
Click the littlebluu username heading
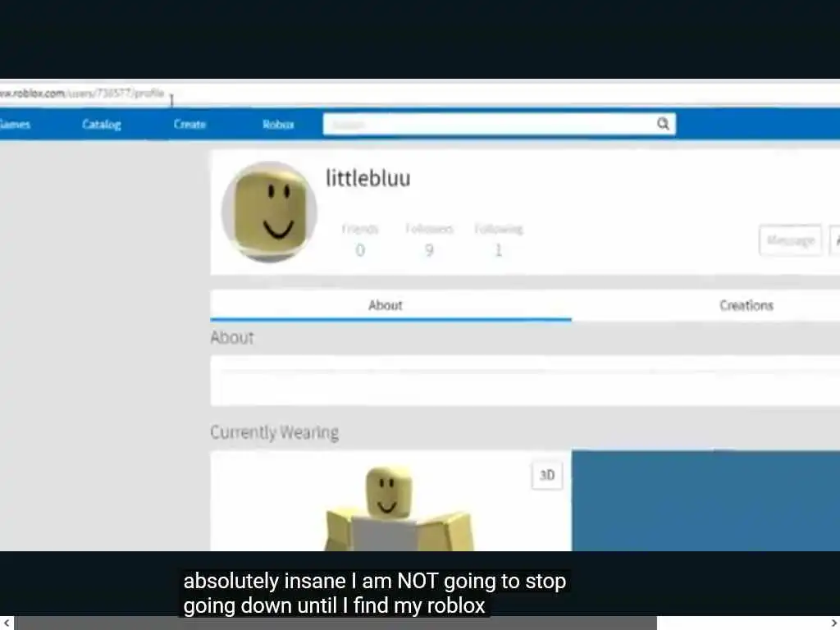tap(368, 178)
